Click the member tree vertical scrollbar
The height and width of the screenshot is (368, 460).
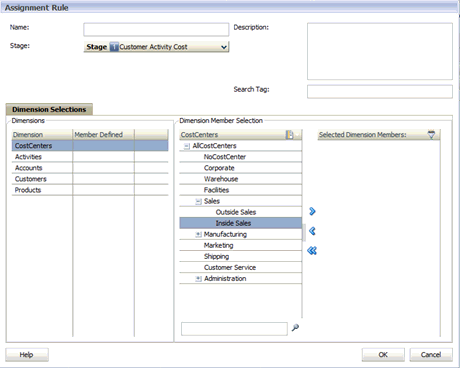303,232
